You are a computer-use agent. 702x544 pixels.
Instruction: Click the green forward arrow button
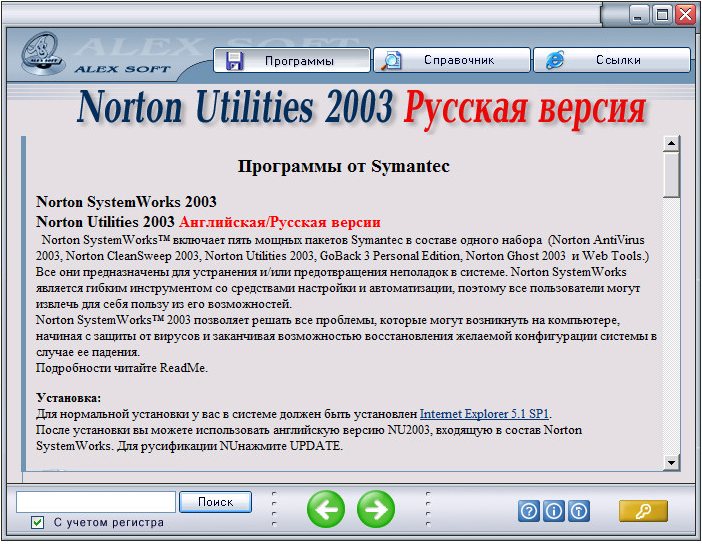tap(376, 509)
